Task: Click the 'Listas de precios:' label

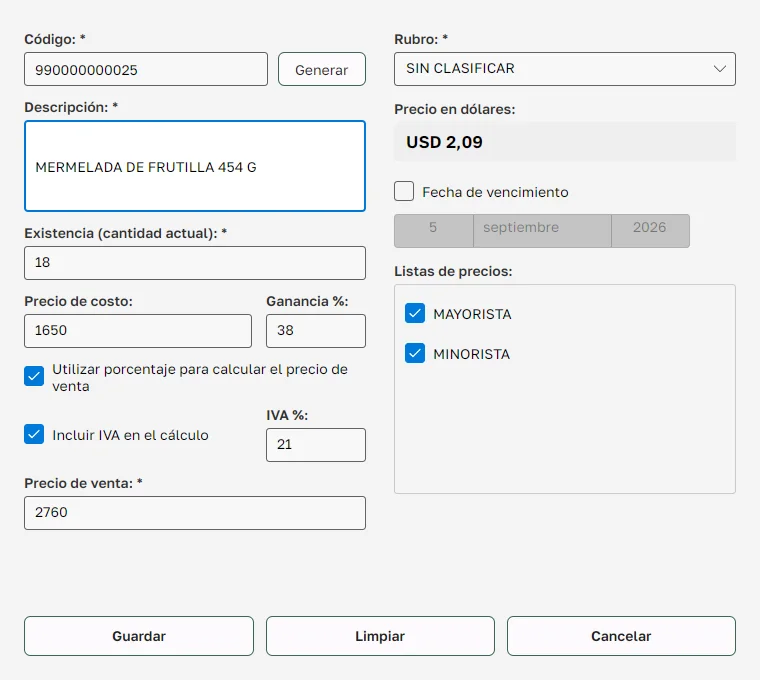Action: click(453, 271)
